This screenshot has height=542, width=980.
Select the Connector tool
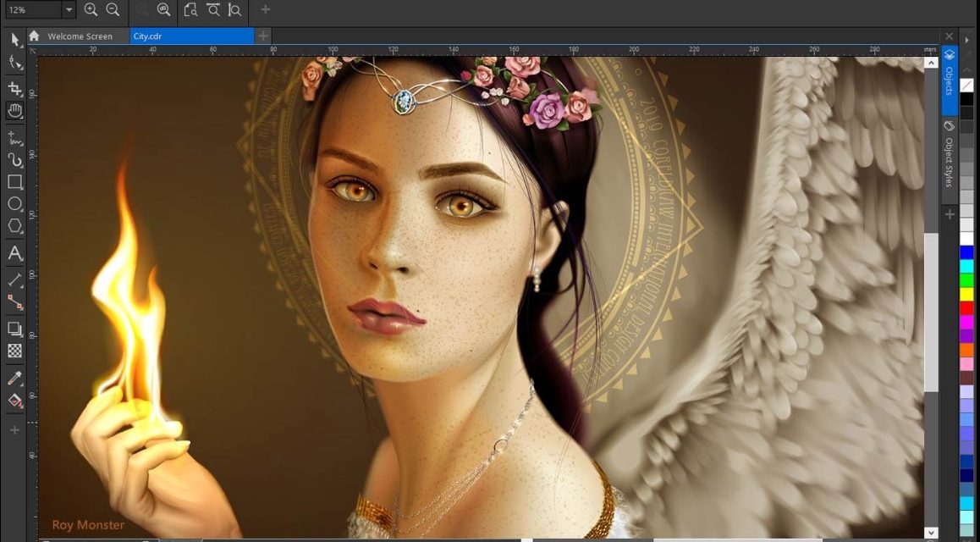(15, 302)
